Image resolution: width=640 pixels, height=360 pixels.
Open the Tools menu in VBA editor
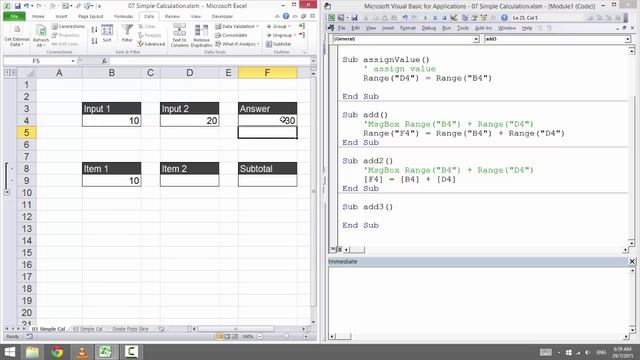pyautogui.click(x=462, y=28)
